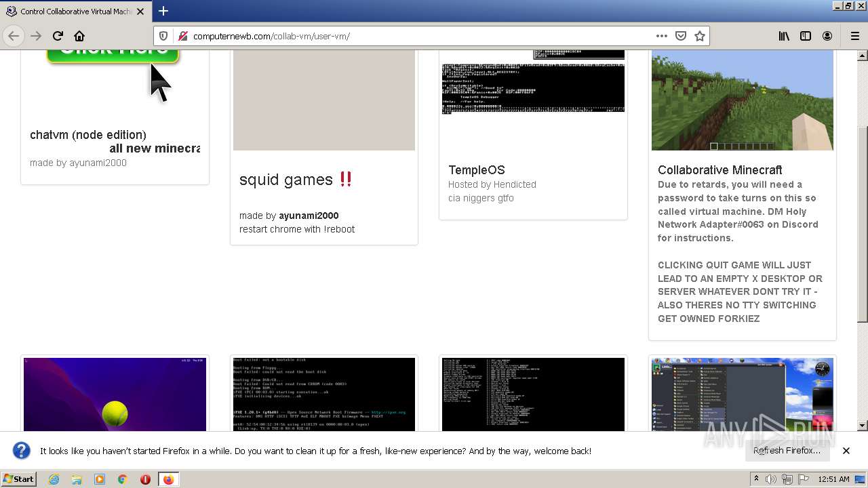Open the Windows Start menu

click(18, 479)
